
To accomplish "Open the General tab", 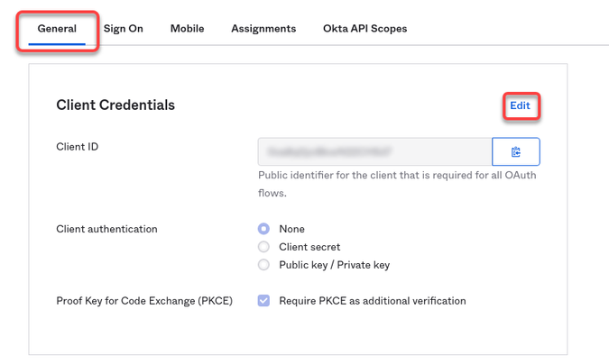I will (57, 29).
